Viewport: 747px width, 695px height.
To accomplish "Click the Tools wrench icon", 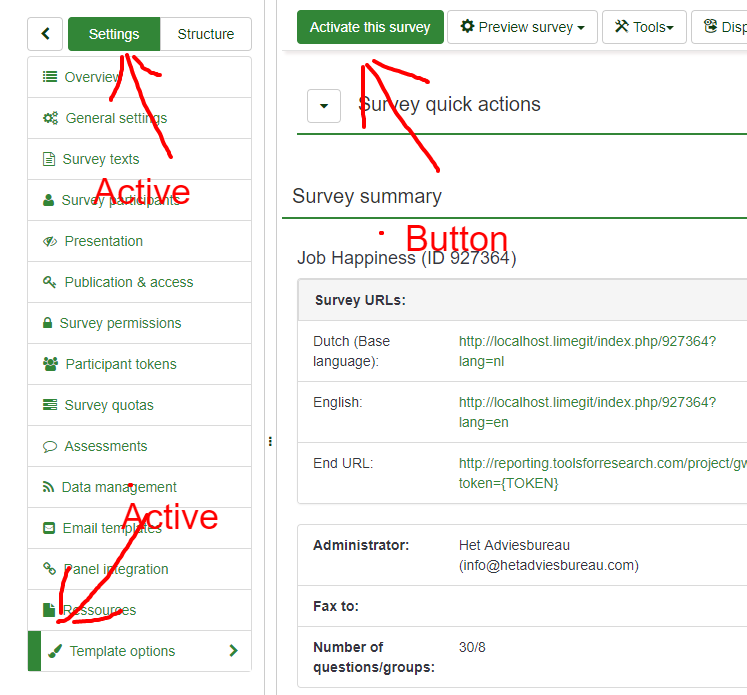I will [621, 26].
